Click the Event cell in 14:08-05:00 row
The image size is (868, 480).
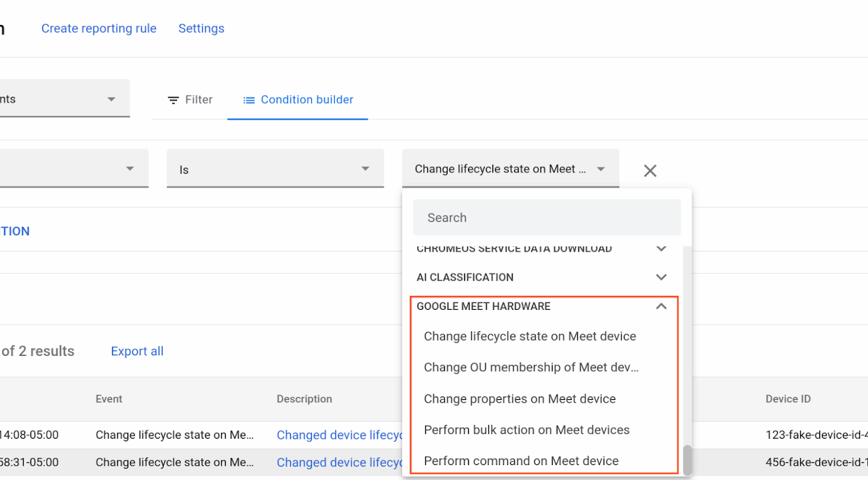tap(175, 435)
